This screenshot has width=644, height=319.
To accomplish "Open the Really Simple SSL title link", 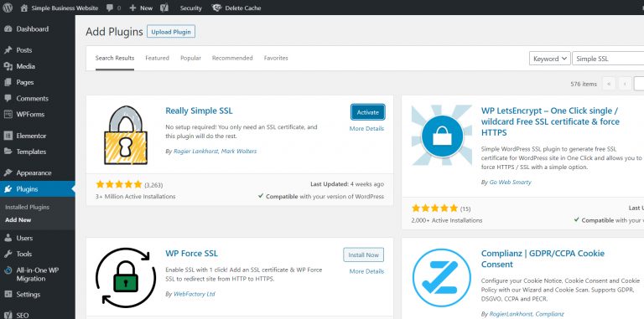I will 199,111.
